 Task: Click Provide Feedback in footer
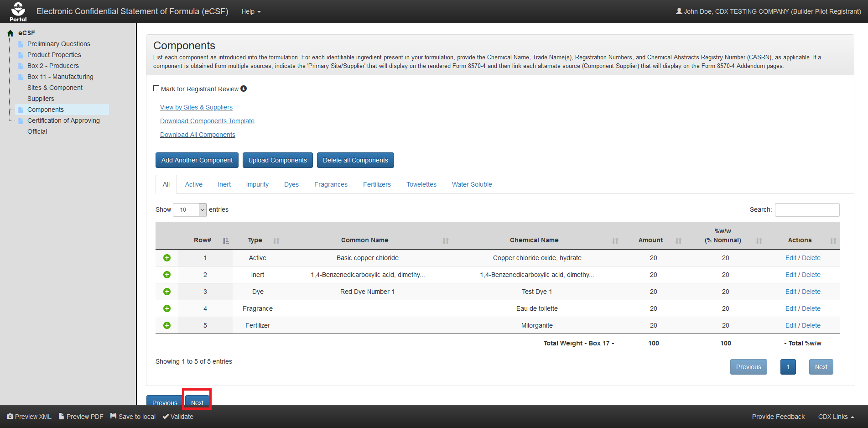(778, 417)
